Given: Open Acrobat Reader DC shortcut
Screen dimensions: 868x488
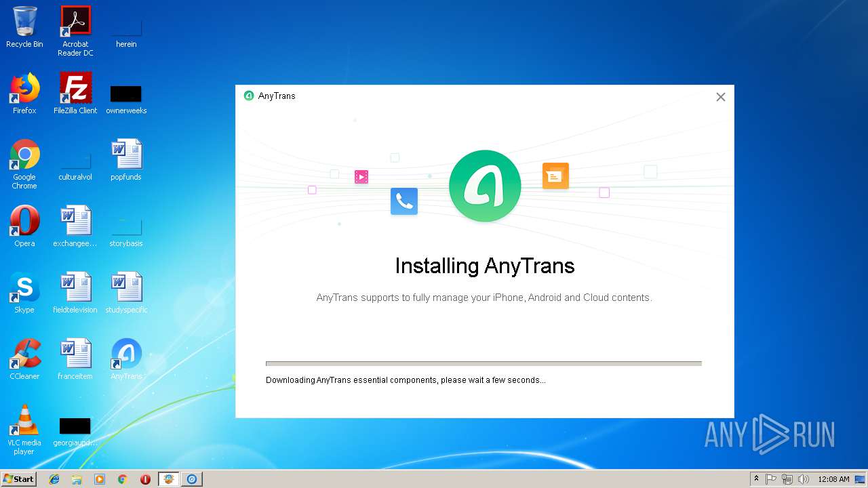Looking at the screenshot, I should click(75, 31).
